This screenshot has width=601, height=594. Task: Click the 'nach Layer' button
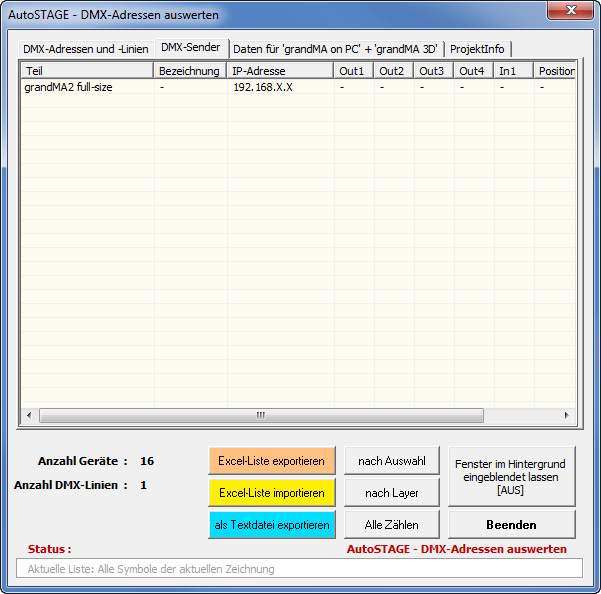click(392, 493)
